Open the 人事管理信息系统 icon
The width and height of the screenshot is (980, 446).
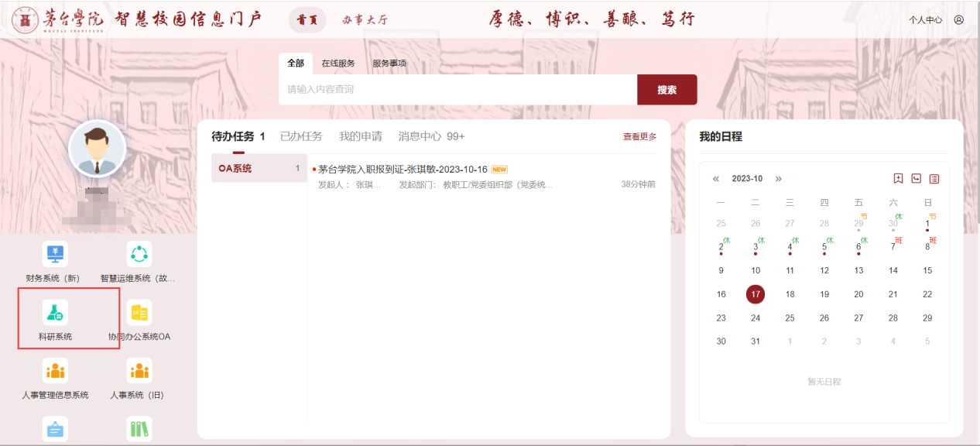pos(55,371)
